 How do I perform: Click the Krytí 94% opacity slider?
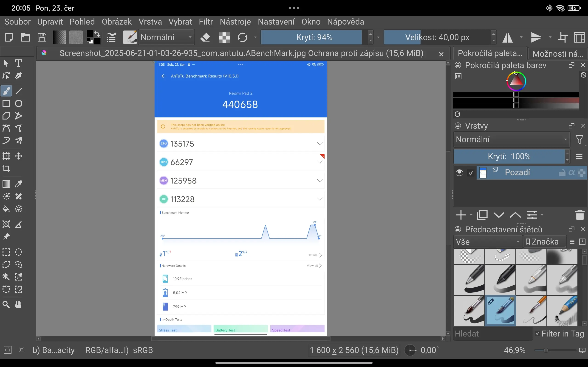(x=314, y=37)
